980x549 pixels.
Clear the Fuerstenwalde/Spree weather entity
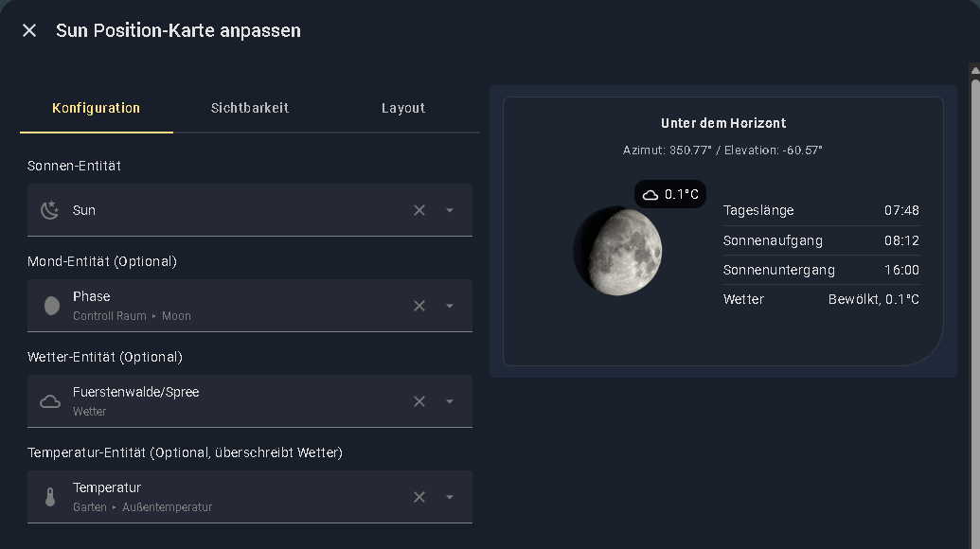[419, 401]
